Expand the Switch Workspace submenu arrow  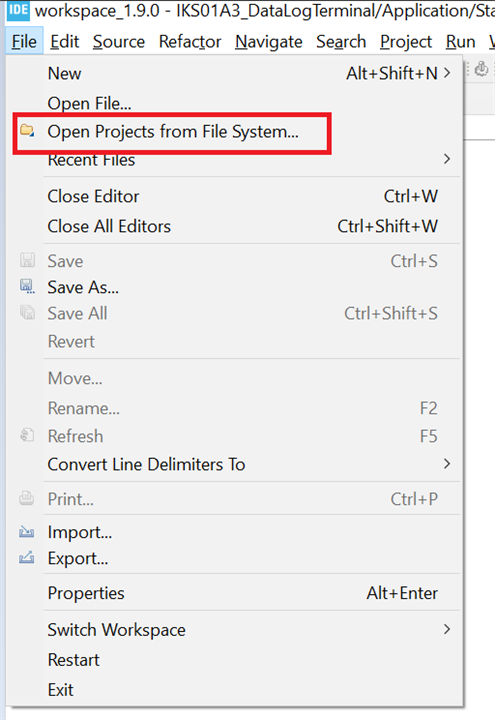click(x=447, y=629)
